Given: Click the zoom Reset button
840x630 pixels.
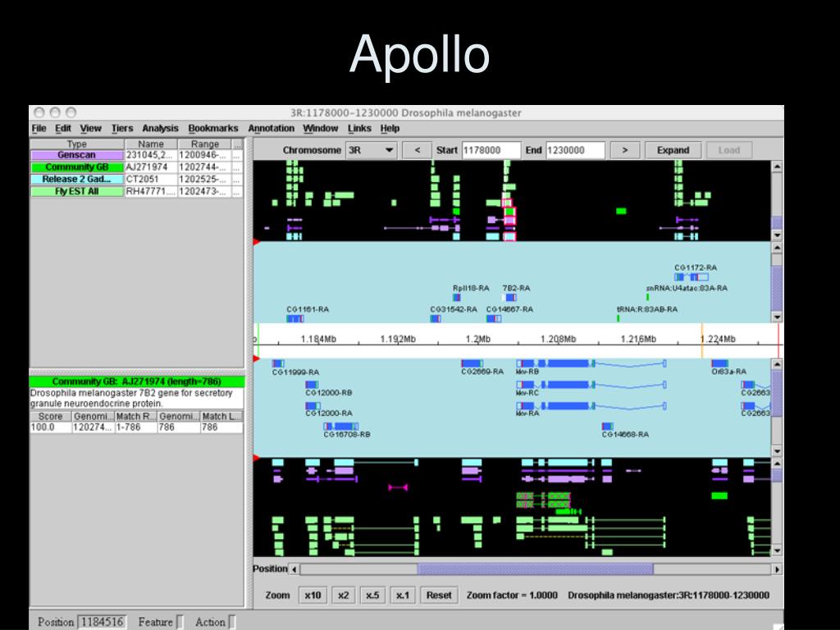Looking at the screenshot, I should point(439,596).
